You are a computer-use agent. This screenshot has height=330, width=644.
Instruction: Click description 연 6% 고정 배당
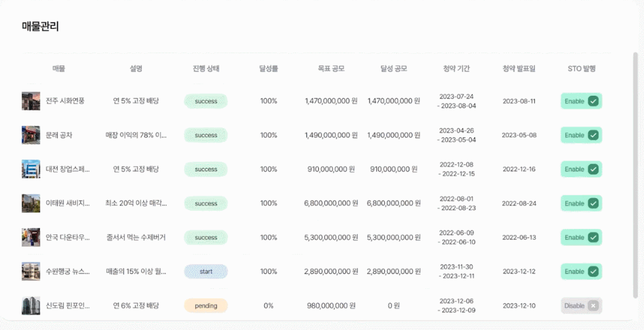coord(136,306)
